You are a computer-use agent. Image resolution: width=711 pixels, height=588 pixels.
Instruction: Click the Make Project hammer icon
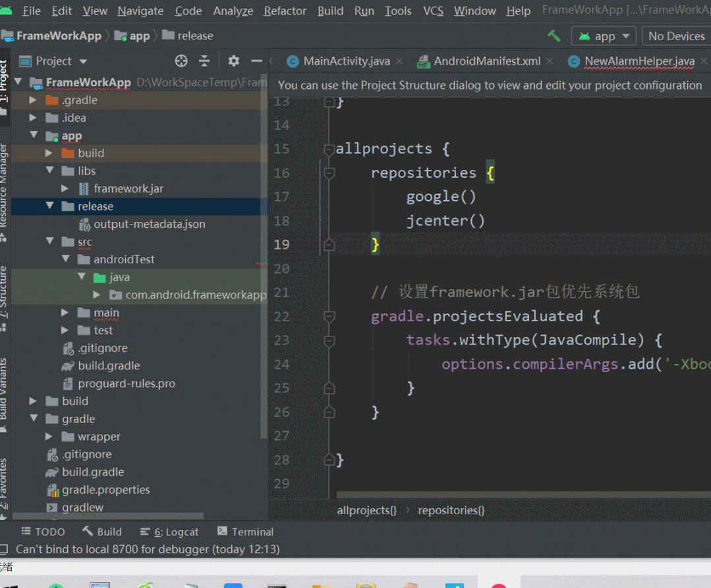pyautogui.click(x=554, y=36)
